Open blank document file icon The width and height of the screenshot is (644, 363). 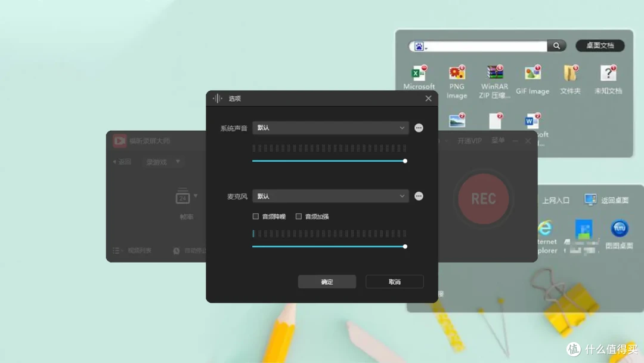click(496, 121)
